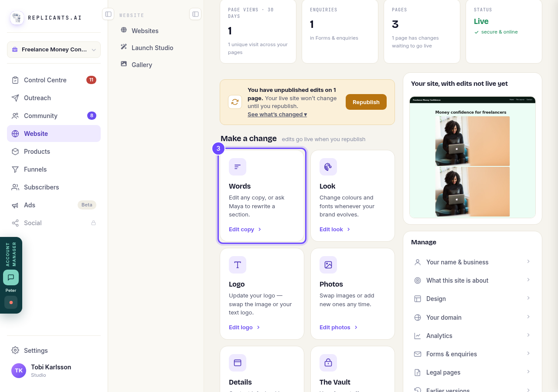Image resolution: width=558 pixels, height=392 pixels.
Task: Open Gallery in Website submenu
Action: tap(156, 65)
